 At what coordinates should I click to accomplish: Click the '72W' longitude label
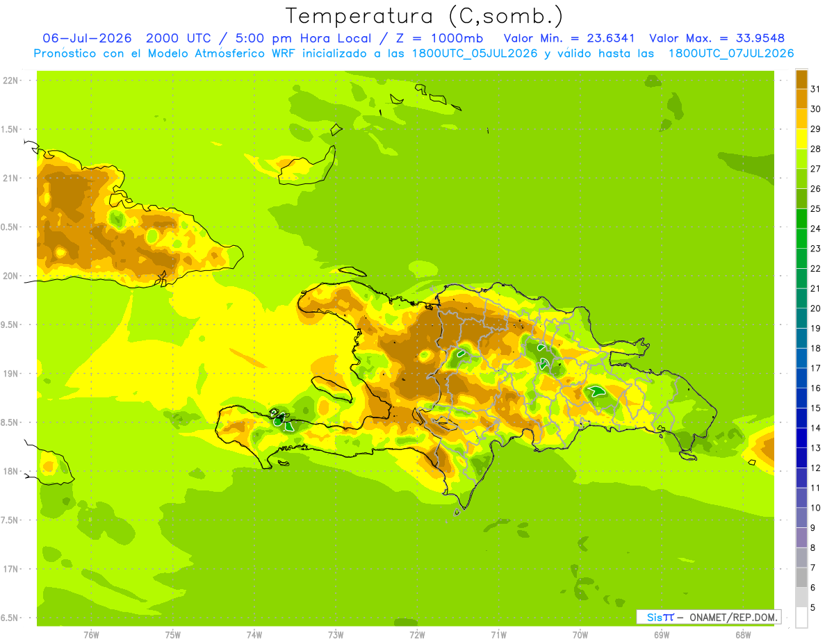417,634
